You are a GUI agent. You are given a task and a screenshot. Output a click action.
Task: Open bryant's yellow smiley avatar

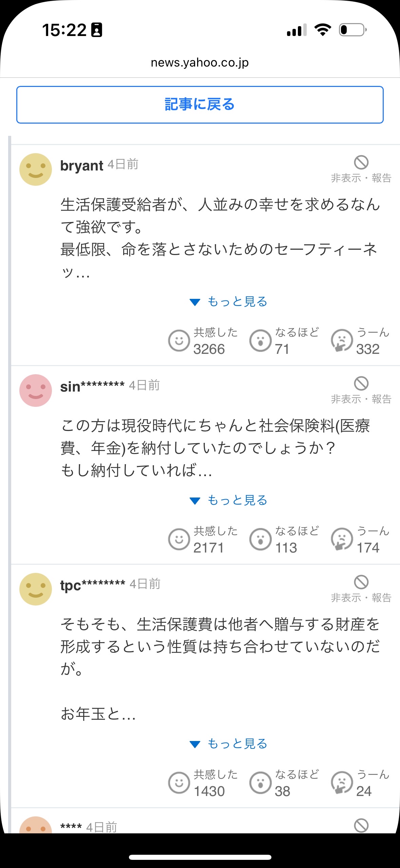pyautogui.click(x=36, y=169)
